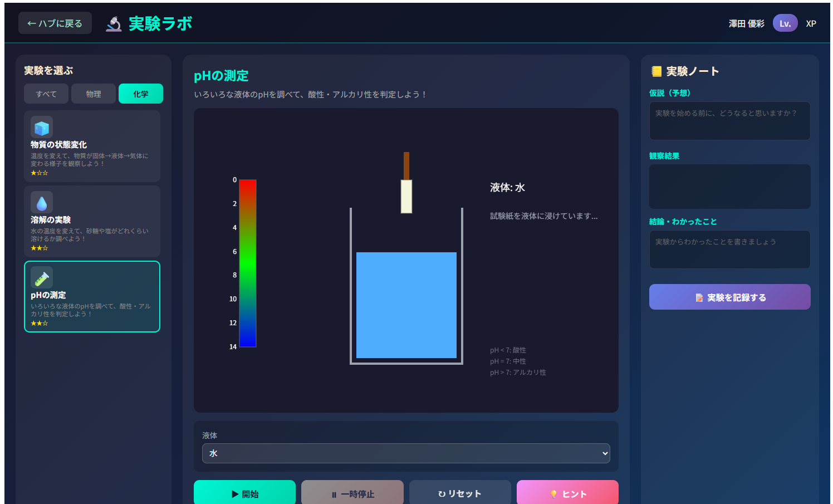Open the 物質の状態変化 experiment card
The width and height of the screenshot is (833, 504).
pyautogui.click(x=92, y=146)
